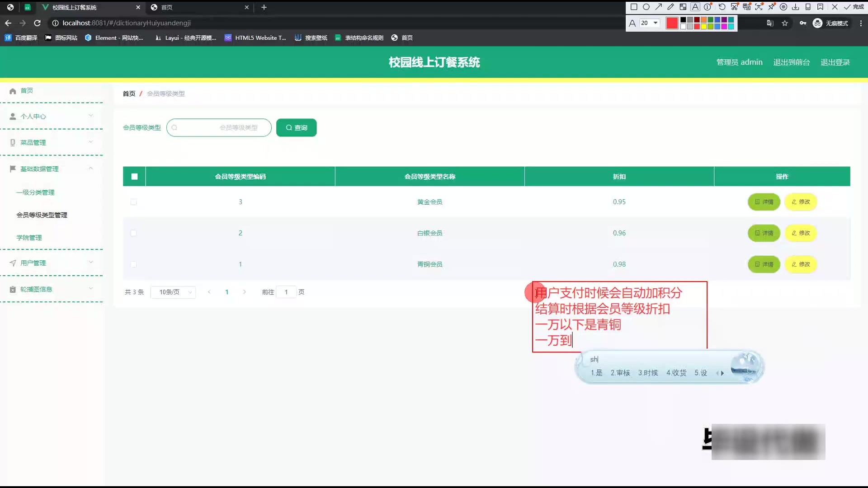Check the 青铜会员 row checkbox
Image resolution: width=868 pixels, height=488 pixels.
click(x=133, y=264)
